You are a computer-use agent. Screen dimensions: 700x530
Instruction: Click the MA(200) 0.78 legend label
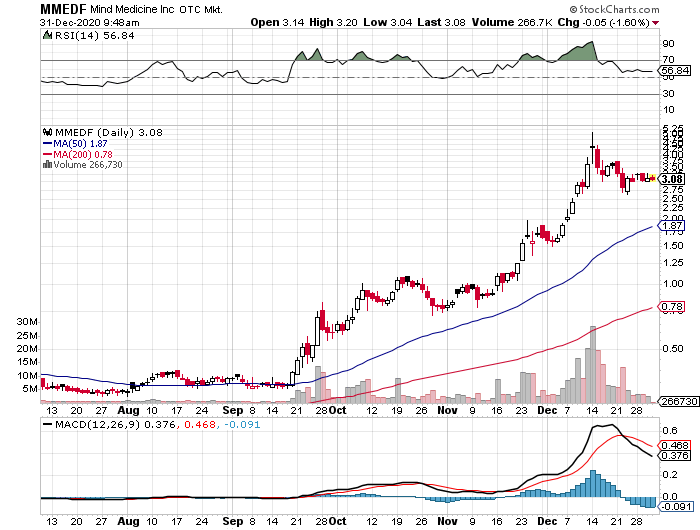click(x=83, y=154)
